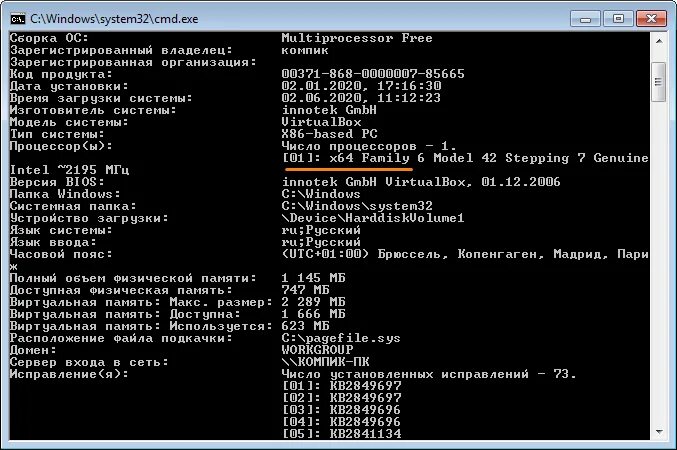The width and height of the screenshot is (677, 450).
Task: Click available physical memory 747 МБ
Action: tap(305, 290)
